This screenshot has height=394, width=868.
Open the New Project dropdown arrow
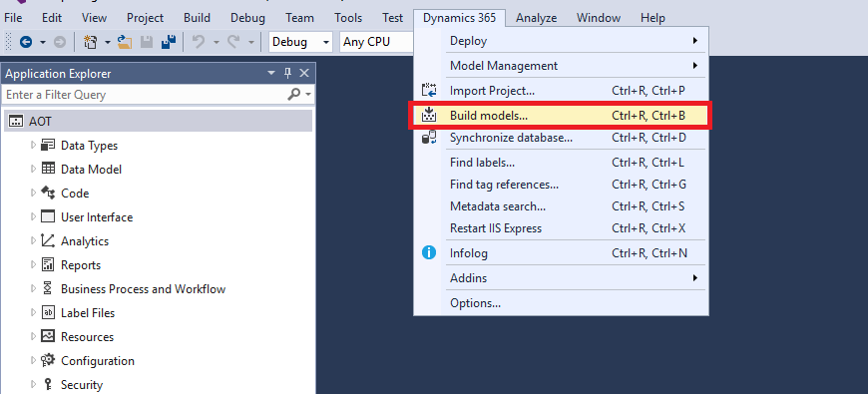(108, 43)
